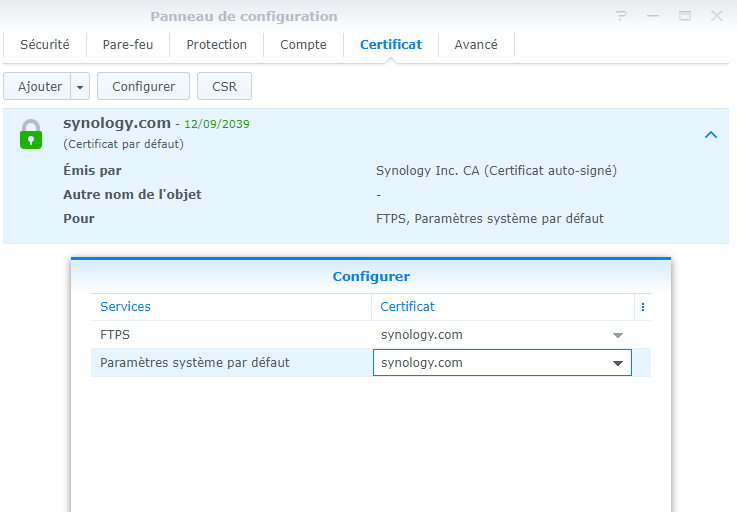Select the FTPS service row

pos(371,335)
